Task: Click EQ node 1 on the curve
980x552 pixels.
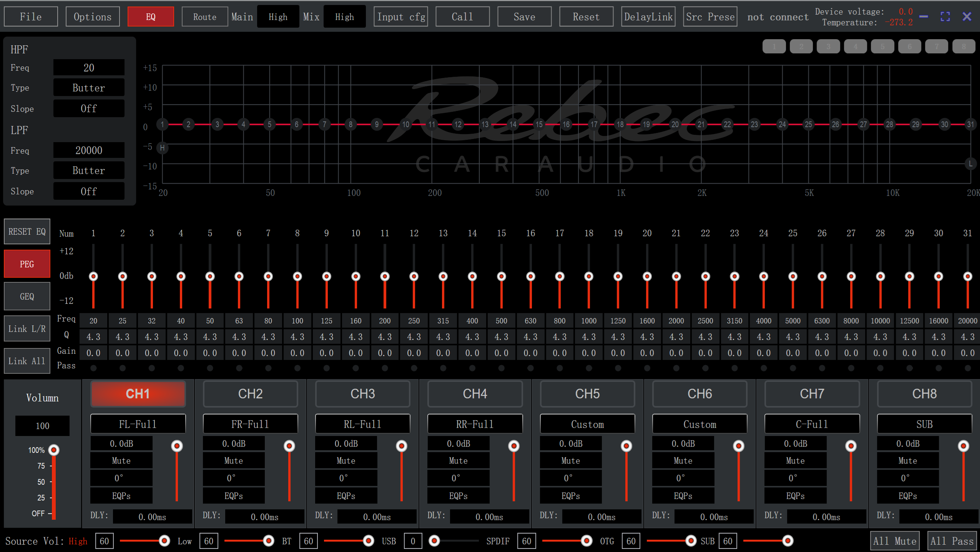Action: (x=163, y=124)
